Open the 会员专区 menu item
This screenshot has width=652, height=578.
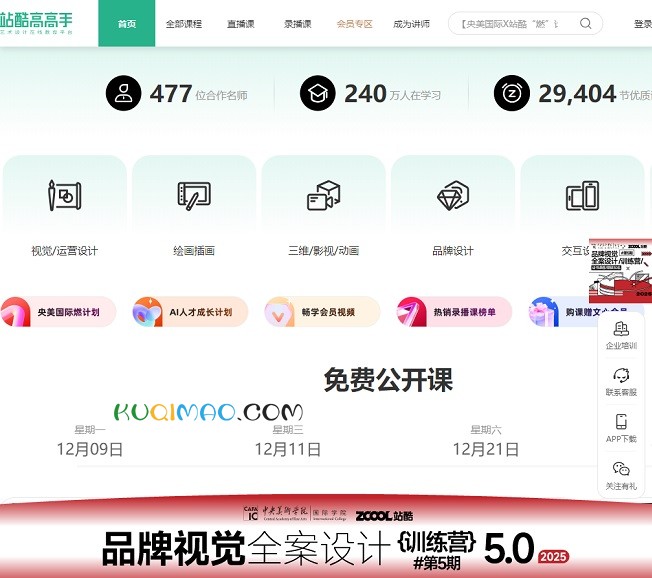354,24
